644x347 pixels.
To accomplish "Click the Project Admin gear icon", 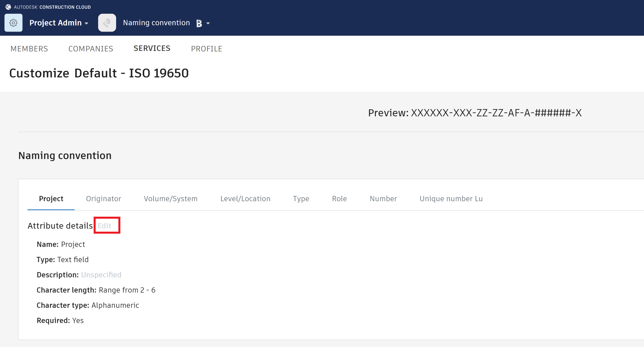I will point(13,23).
